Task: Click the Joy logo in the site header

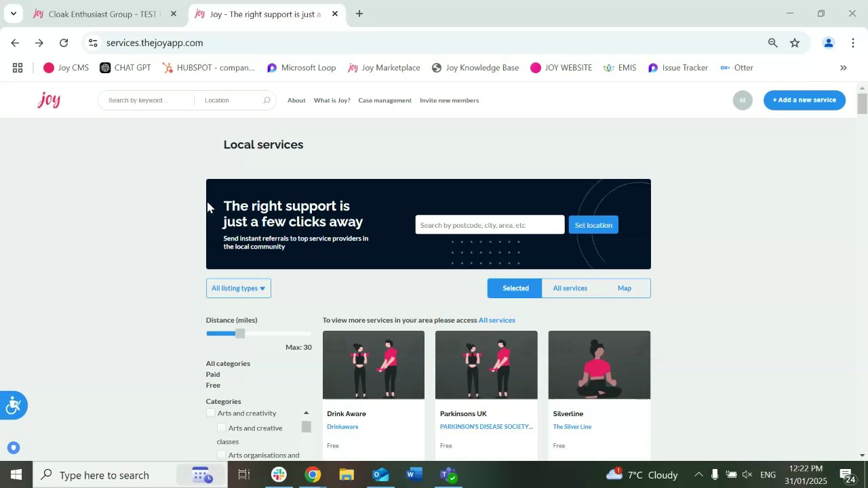Action: pyautogui.click(x=49, y=100)
